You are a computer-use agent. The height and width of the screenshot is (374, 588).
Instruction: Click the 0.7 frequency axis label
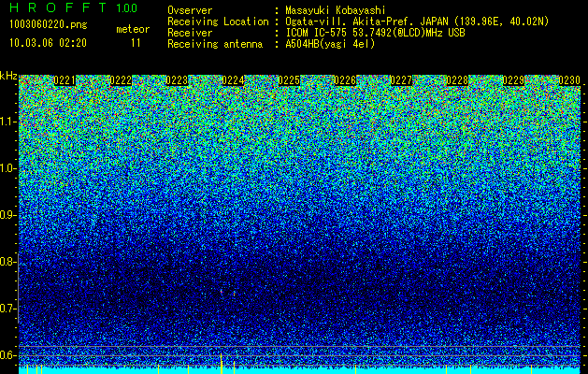(x=7, y=309)
